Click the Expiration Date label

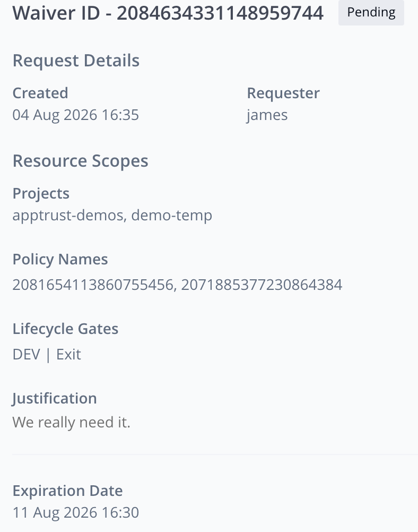coord(67,491)
